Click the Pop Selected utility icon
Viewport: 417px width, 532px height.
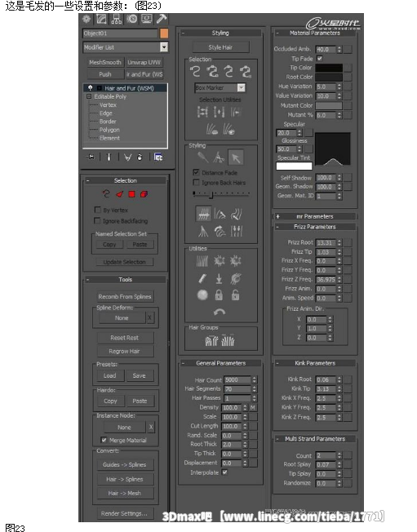219,260
